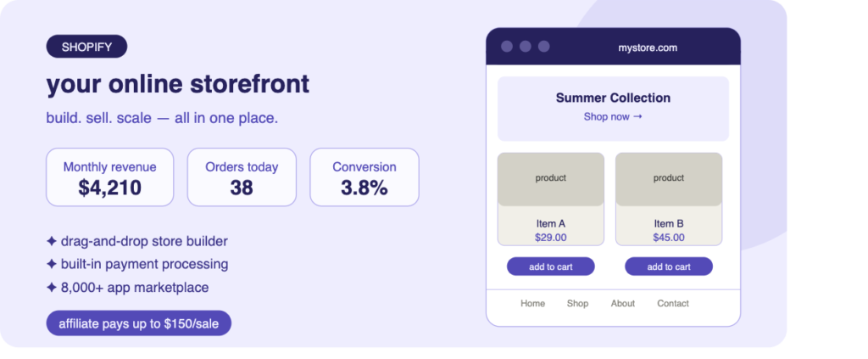Click the first window dot in the mystore.com bar

click(x=507, y=47)
